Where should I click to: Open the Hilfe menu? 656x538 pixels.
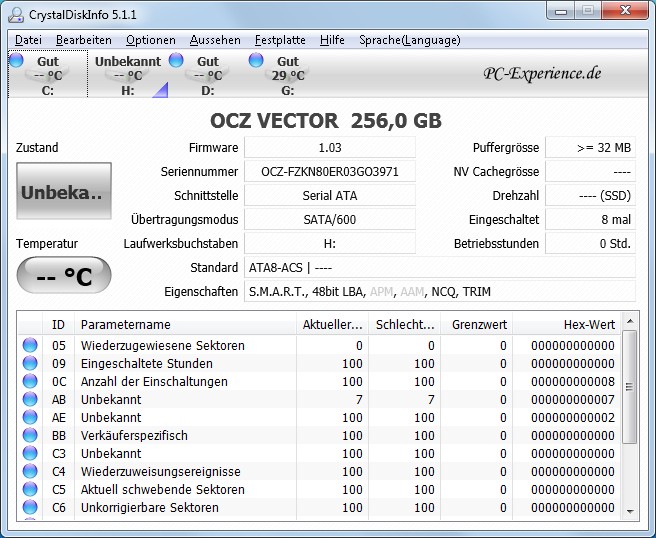(332, 40)
